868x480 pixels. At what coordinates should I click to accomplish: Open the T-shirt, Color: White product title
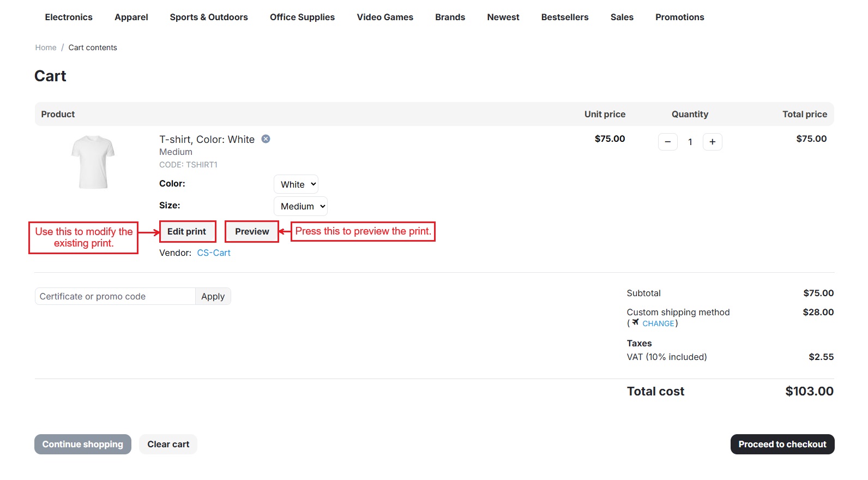tap(207, 140)
